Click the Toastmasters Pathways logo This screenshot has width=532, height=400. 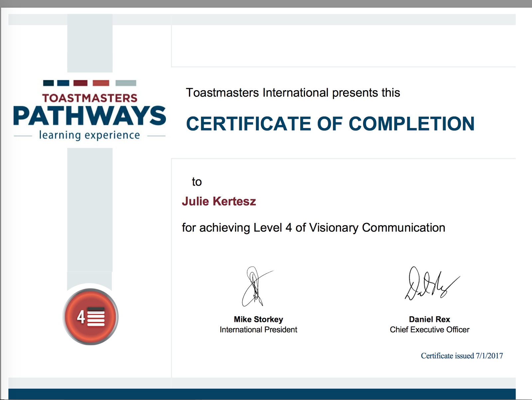click(x=89, y=110)
